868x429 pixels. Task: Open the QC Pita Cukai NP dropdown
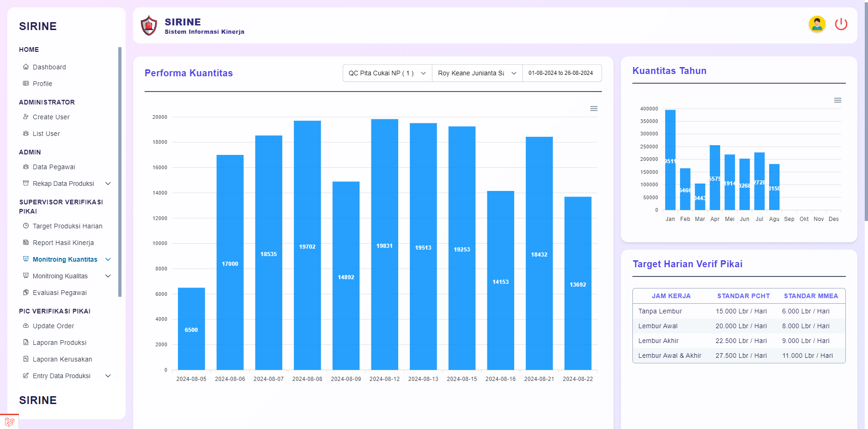coord(388,73)
